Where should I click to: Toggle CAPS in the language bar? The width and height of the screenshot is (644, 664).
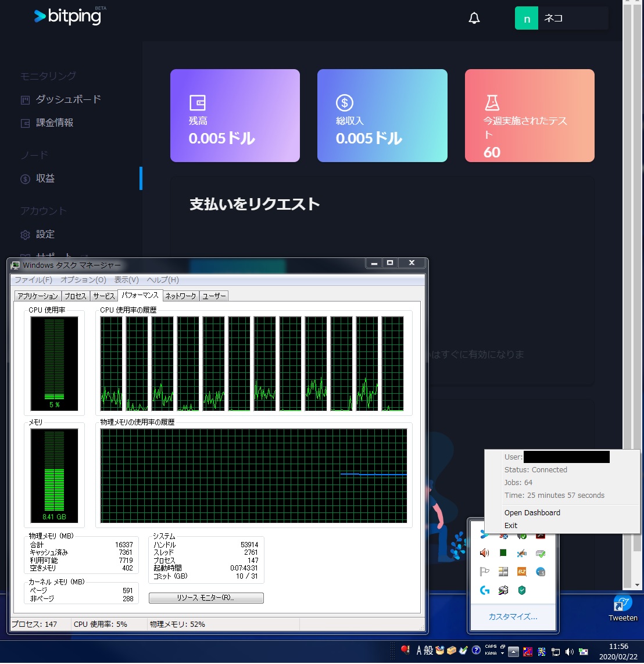coord(491,645)
